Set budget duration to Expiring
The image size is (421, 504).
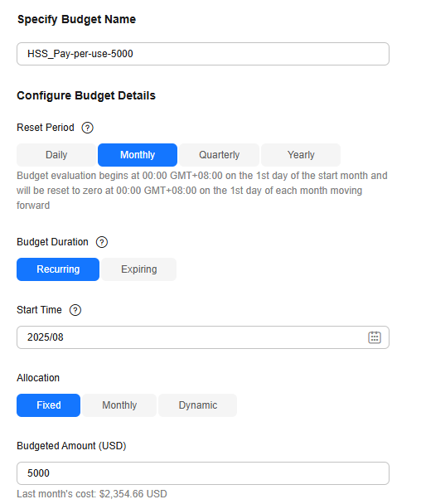[139, 269]
